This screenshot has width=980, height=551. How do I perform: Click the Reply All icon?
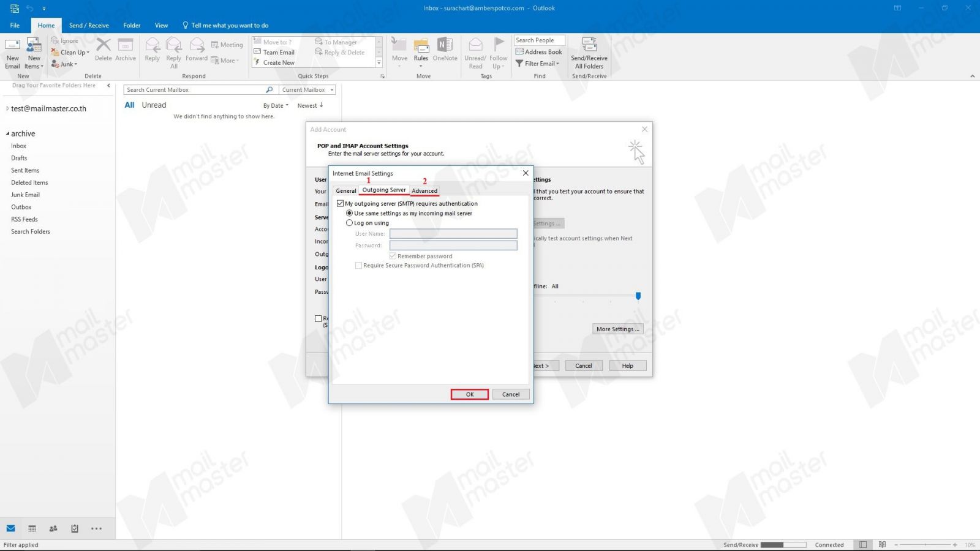[x=174, y=45]
